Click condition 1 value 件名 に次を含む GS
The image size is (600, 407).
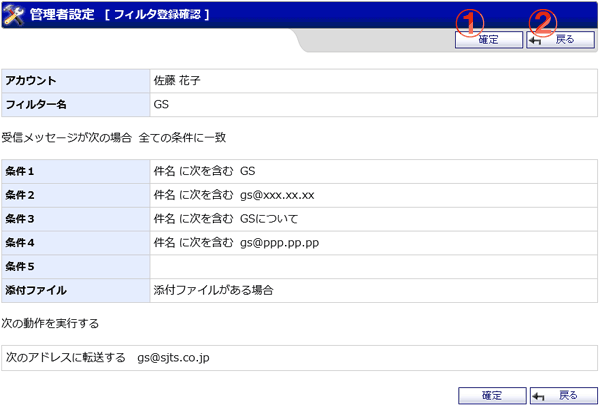tap(204, 171)
